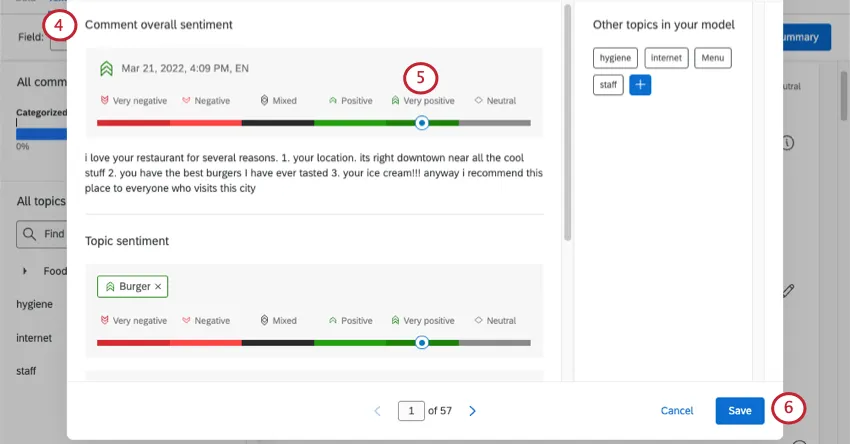Image resolution: width=850 pixels, height=444 pixels.
Task: Choose Neutral in Comment overall sentiment
Action: click(x=495, y=101)
